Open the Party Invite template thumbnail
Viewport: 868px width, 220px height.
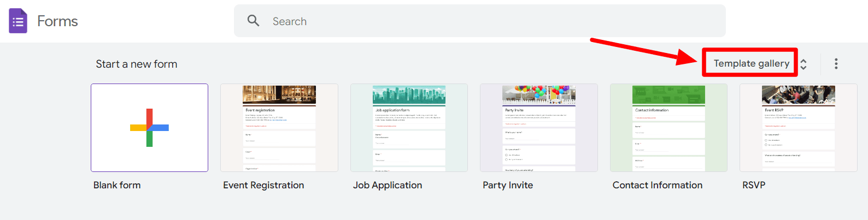[539, 128]
